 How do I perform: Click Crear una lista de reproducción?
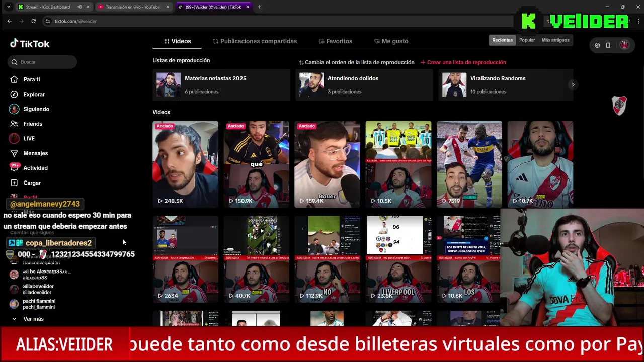coord(463,62)
